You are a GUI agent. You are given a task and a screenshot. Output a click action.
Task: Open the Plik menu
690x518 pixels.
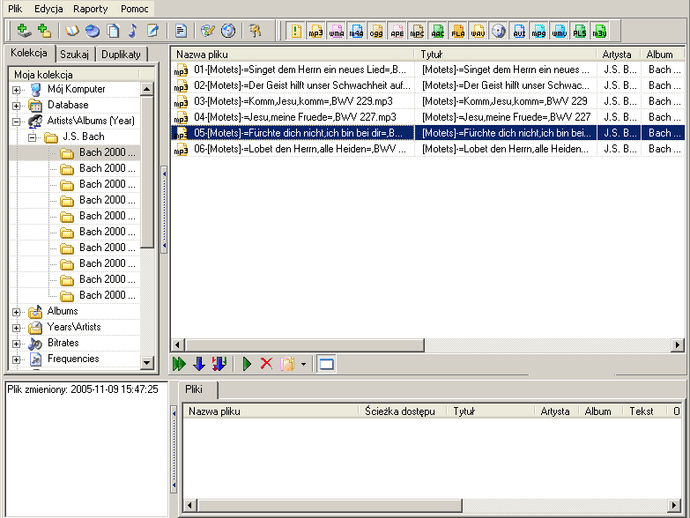15,8
